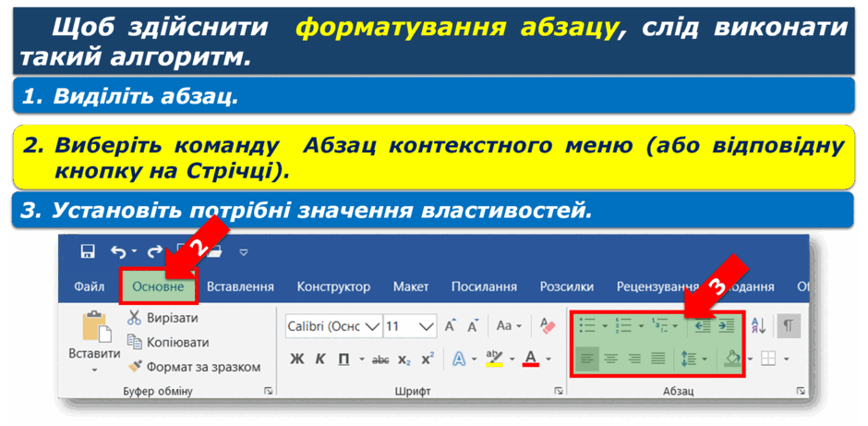Click the Вирізати label
This screenshot has height=426, width=868.
[x=173, y=318]
